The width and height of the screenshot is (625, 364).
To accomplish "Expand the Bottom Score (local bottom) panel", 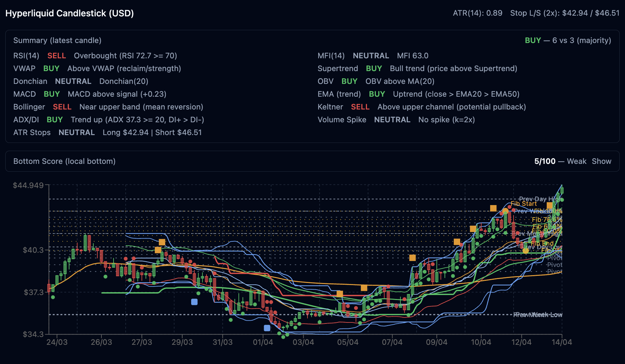I will [64, 161].
